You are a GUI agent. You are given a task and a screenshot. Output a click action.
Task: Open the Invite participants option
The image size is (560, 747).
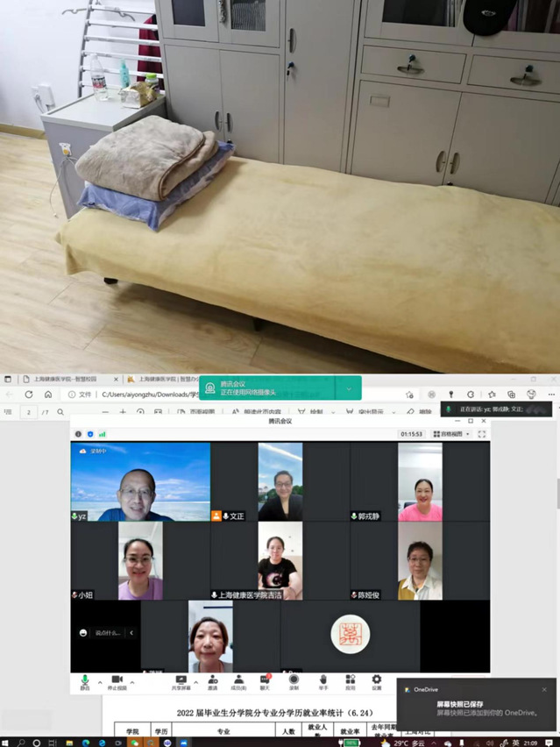point(212,680)
